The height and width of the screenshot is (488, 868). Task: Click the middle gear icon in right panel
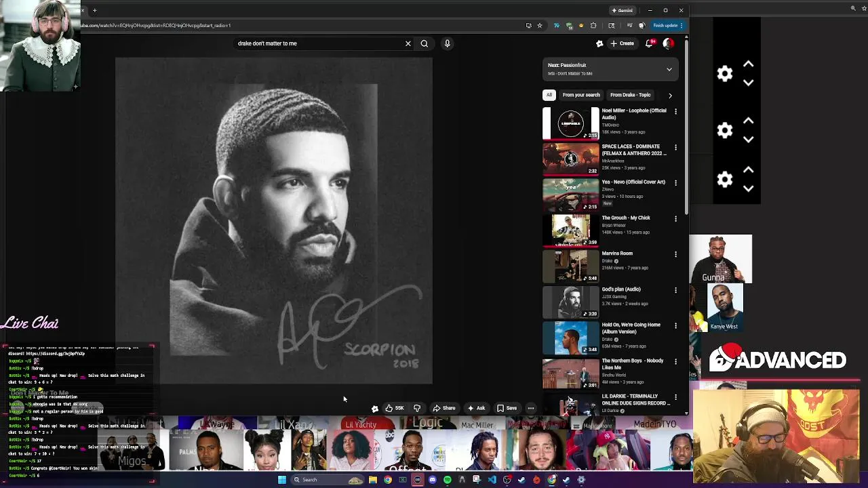pyautogui.click(x=725, y=130)
